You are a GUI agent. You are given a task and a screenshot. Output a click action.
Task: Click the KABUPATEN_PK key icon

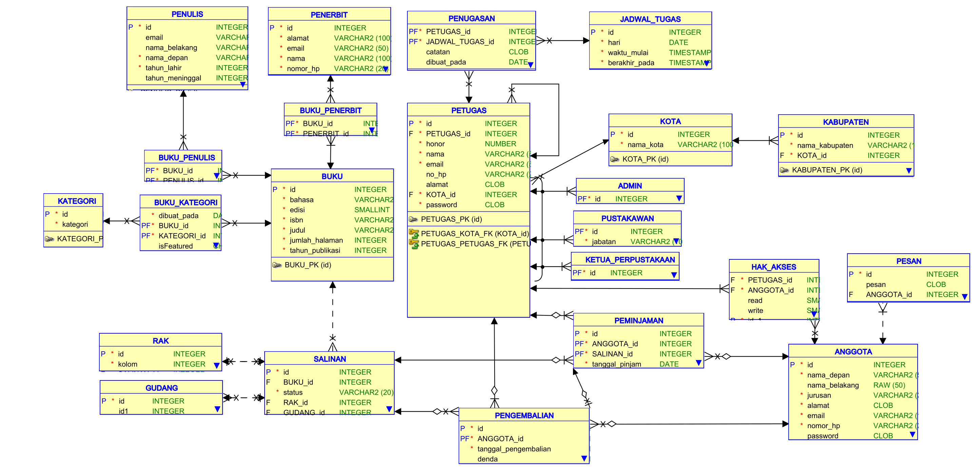click(x=784, y=170)
